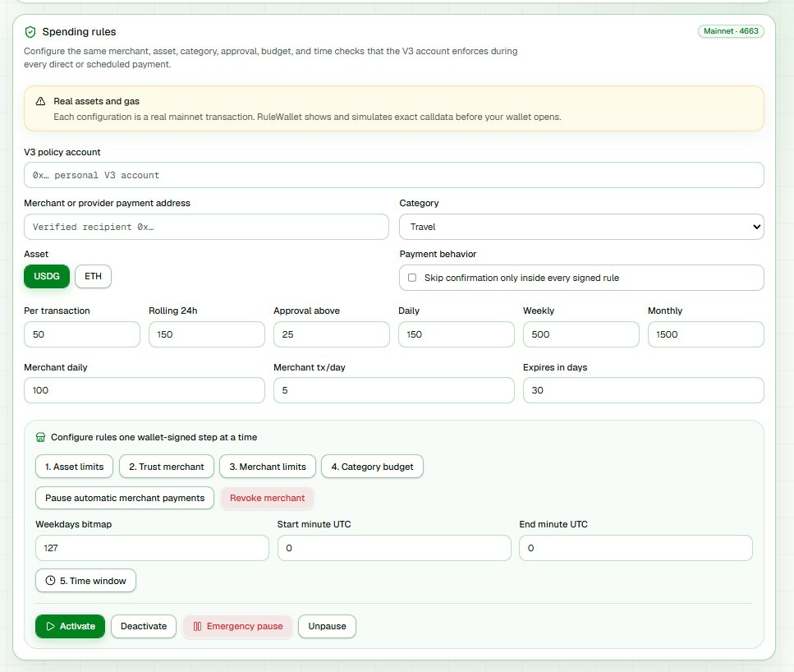The width and height of the screenshot is (794, 672).
Task: Pause automatic merchant payments
Action: pyautogui.click(x=125, y=498)
